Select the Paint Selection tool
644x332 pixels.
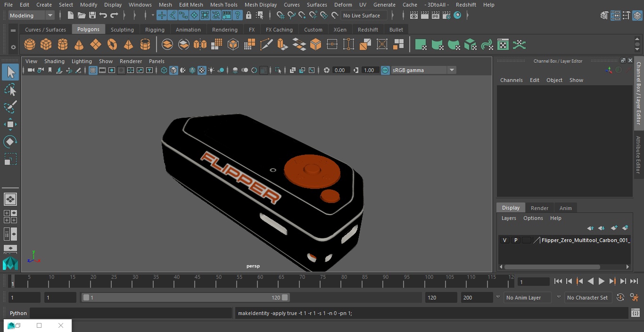[10, 107]
